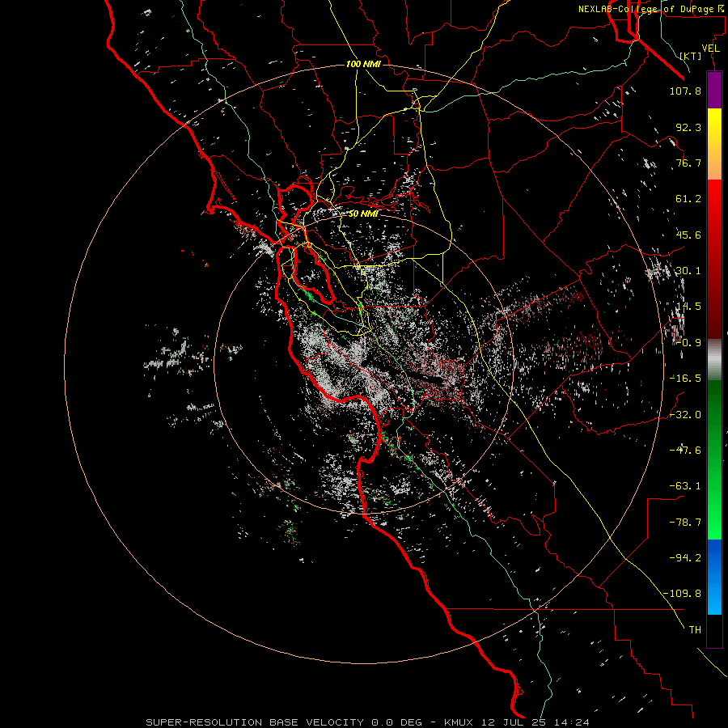Click the -32.0 legend value
The height and width of the screenshot is (728, 728).
(685, 415)
